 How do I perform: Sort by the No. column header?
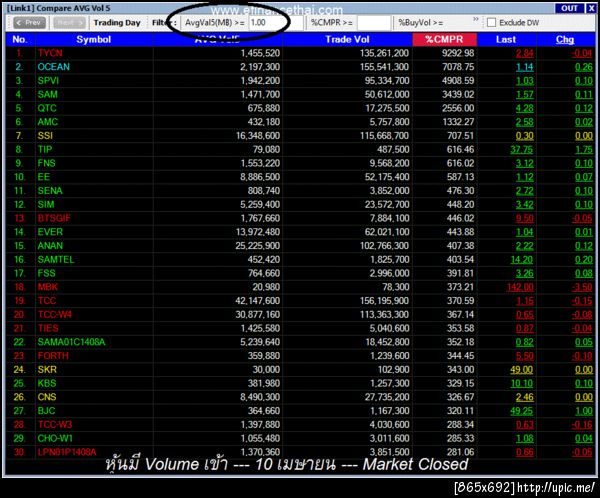point(20,39)
